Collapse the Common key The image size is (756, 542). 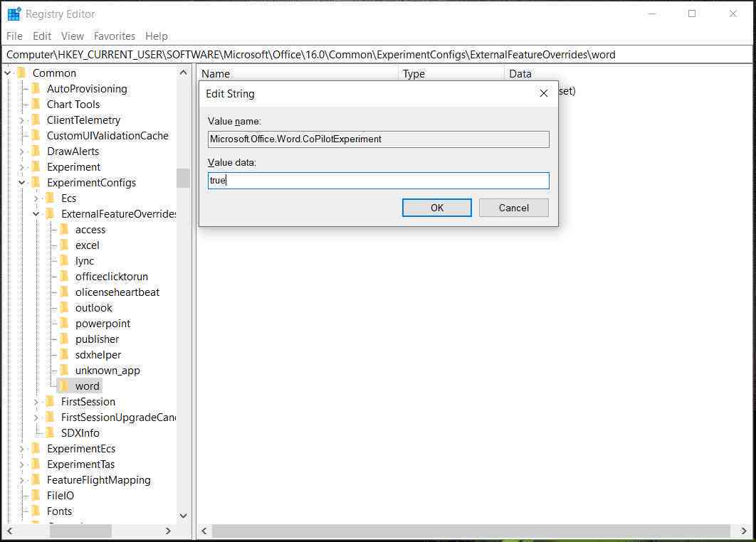click(x=8, y=73)
